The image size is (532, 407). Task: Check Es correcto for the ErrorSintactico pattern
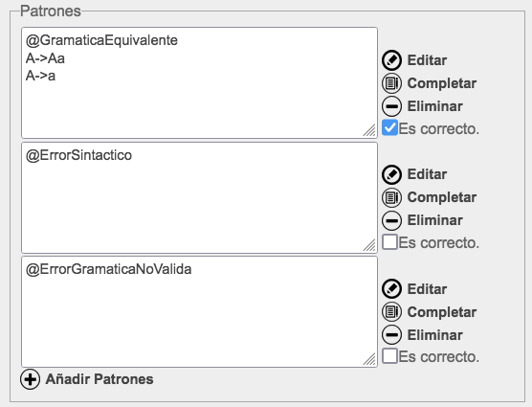[389, 242]
